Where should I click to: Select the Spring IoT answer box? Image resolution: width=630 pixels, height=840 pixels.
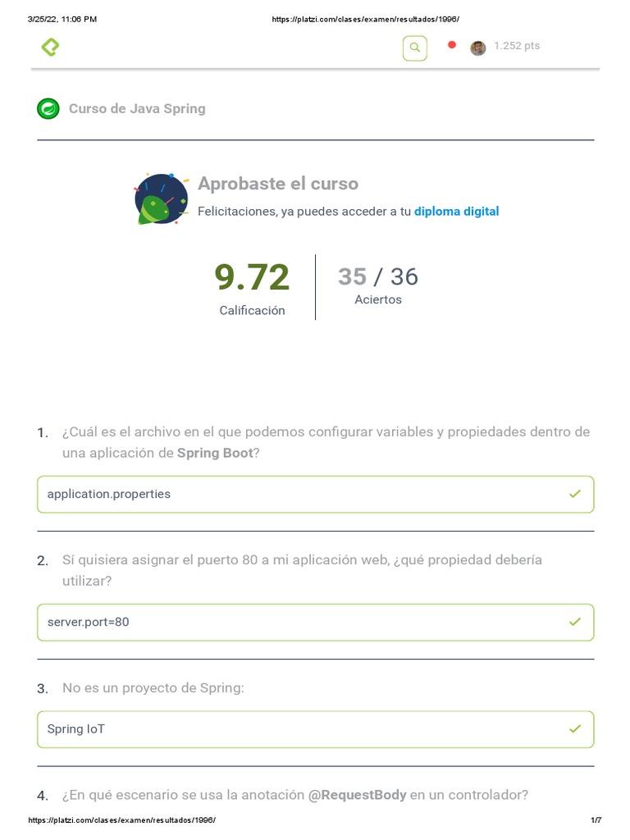pyautogui.click(x=315, y=729)
